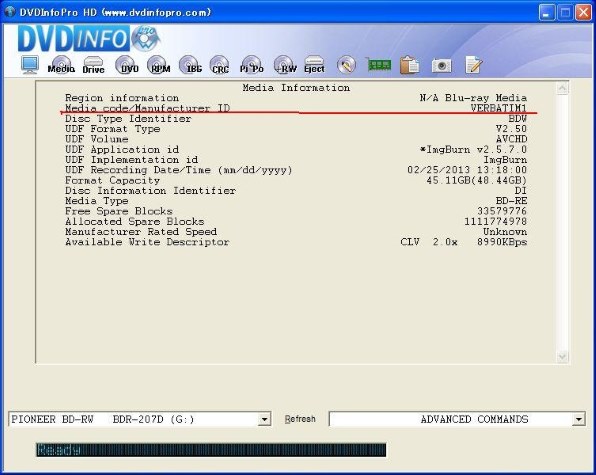Open the PI PO scan icon
Screen dimensions: 596x475
click(252, 65)
